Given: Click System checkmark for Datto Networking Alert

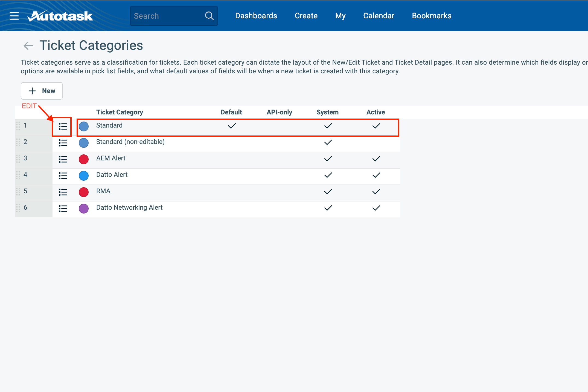Looking at the screenshot, I should point(328,208).
